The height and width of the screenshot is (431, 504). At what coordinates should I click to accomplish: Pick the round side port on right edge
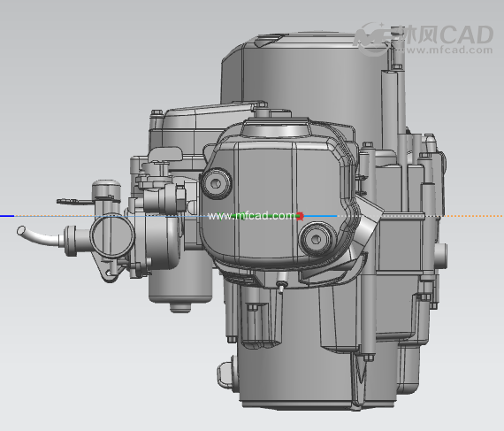point(440,257)
